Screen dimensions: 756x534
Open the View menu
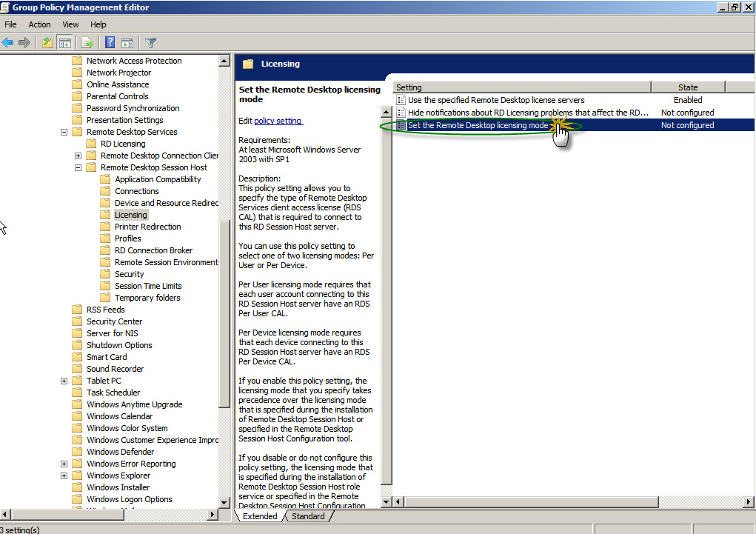(x=70, y=24)
